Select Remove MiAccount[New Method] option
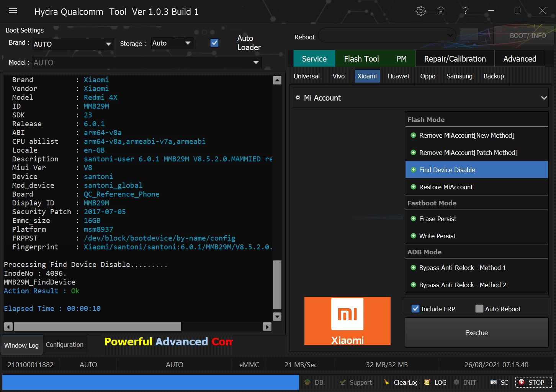 (476, 135)
